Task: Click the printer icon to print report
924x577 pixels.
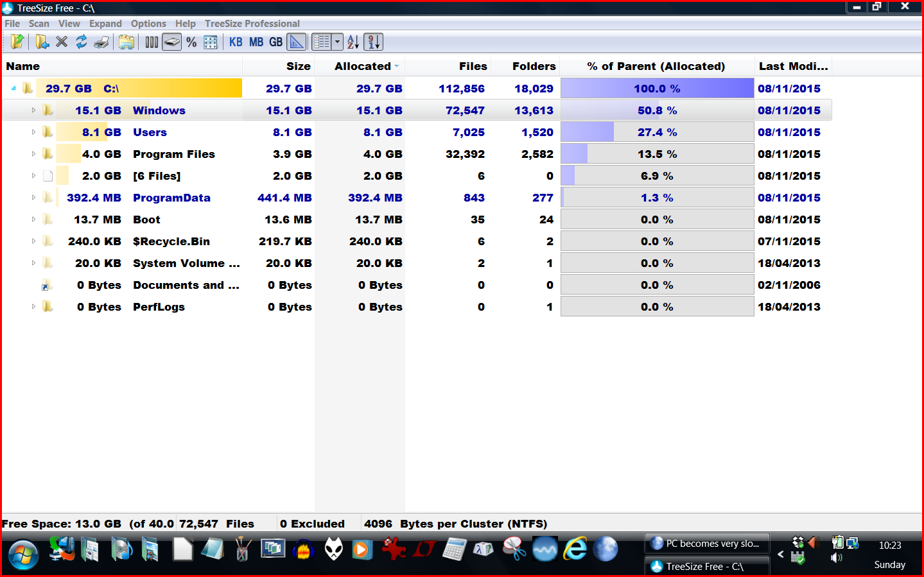Action: coord(101,42)
